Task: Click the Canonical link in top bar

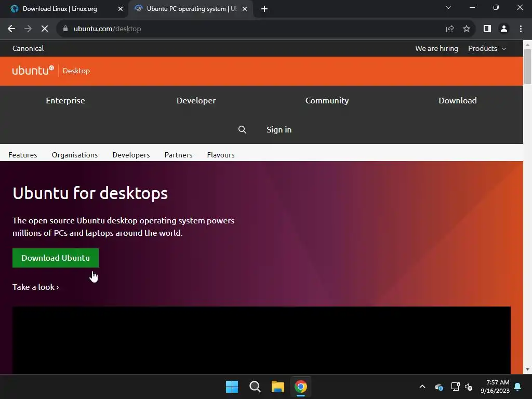Action: (x=28, y=48)
